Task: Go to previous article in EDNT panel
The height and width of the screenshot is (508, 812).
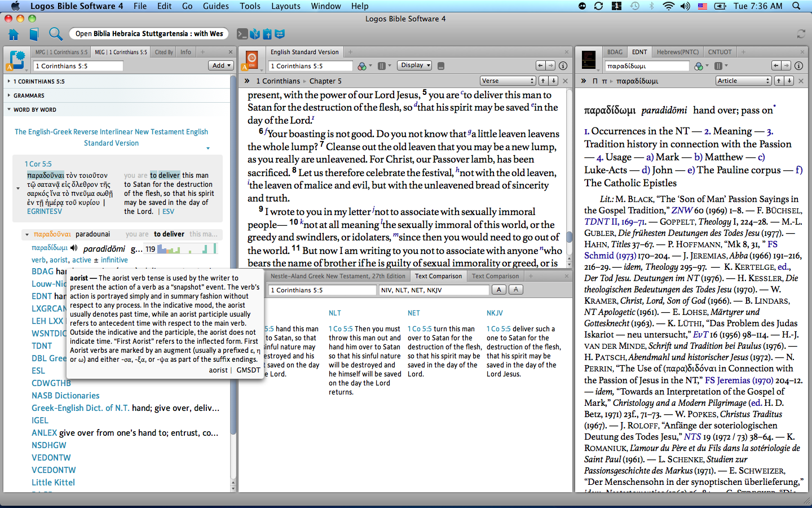Action: [779, 81]
